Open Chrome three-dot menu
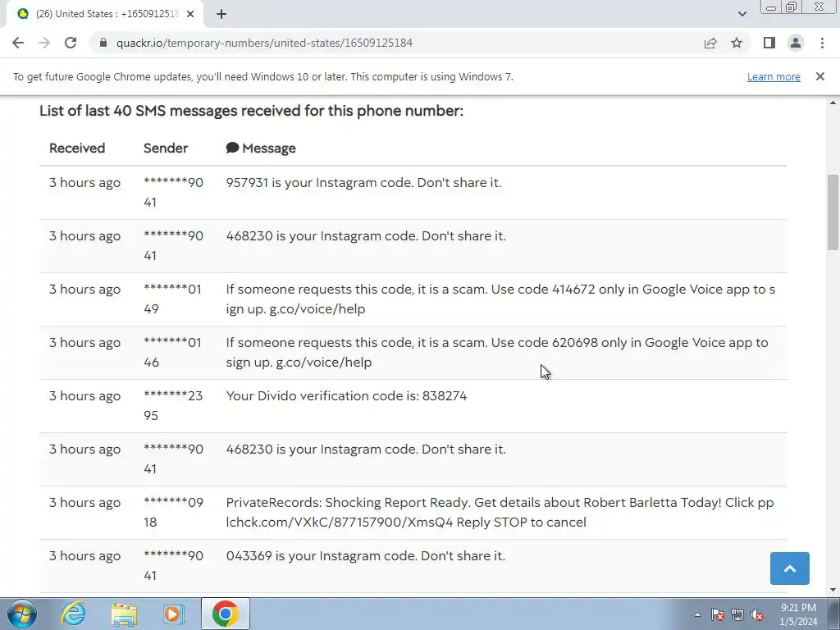 pyautogui.click(x=822, y=43)
